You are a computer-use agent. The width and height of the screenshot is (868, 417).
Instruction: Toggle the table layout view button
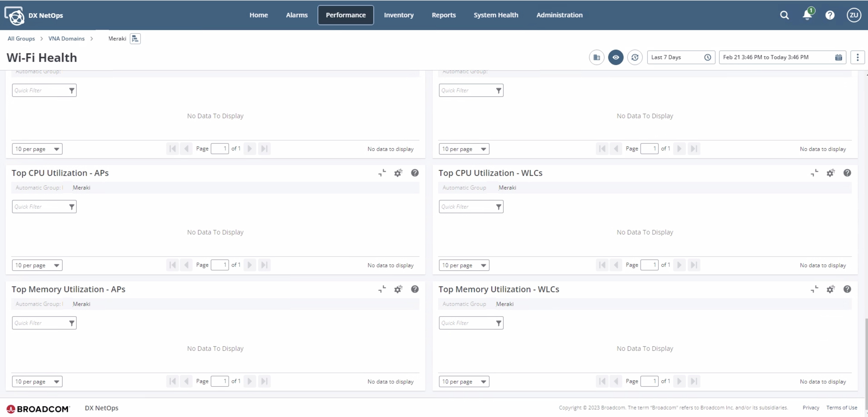tap(597, 57)
